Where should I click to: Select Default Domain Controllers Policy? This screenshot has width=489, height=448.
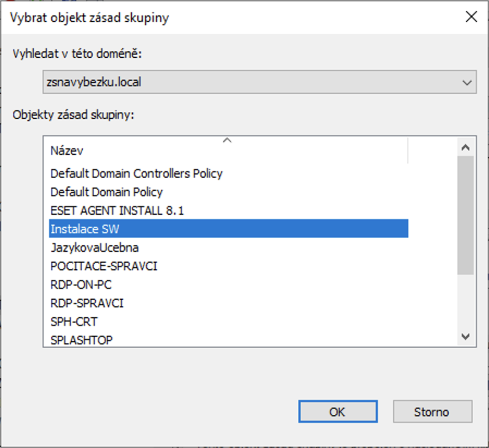(136, 173)
